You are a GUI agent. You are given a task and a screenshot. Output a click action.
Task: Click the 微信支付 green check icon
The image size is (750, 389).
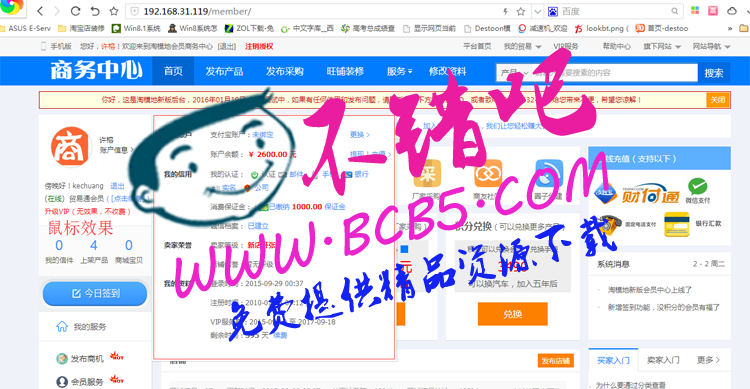697,186
